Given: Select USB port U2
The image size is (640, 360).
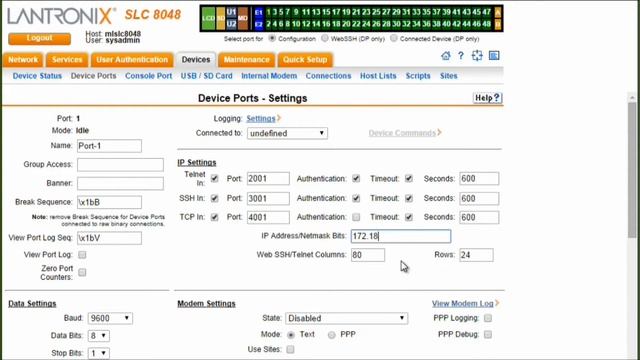Looking at the screenshot, I should click(231, 24).
